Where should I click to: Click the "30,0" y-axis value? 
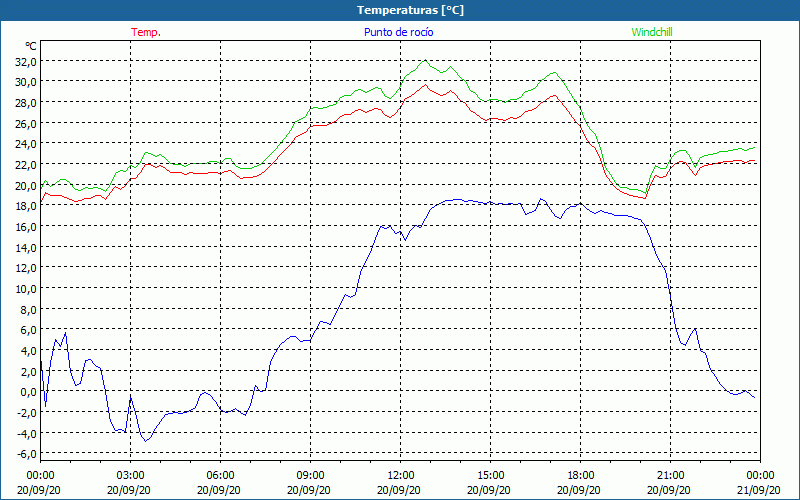point(26,82)
